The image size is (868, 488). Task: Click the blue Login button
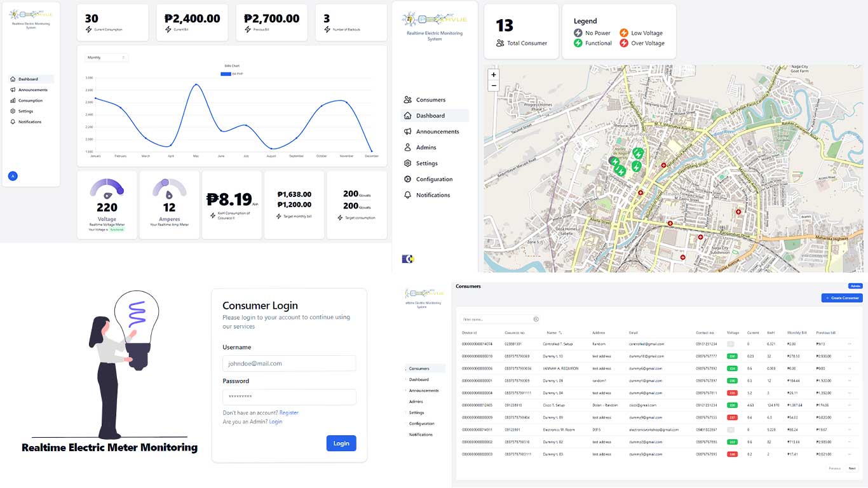tap(341, 444)
